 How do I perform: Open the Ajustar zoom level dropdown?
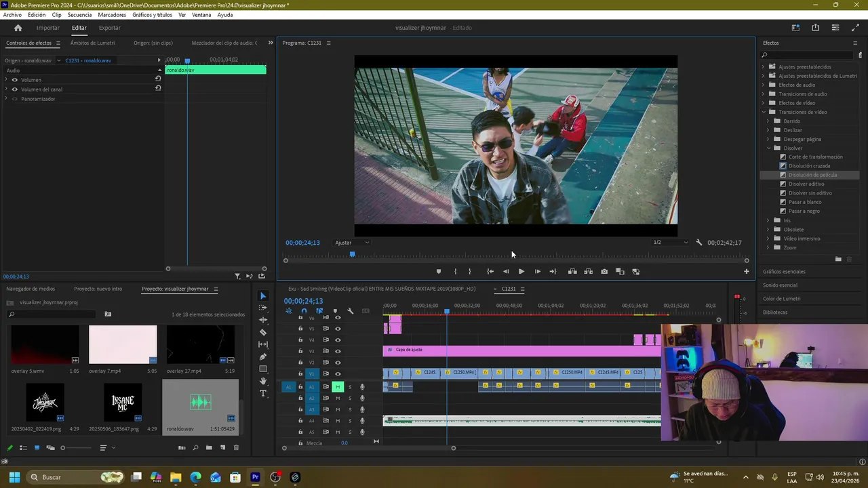(x=351, y=243)
